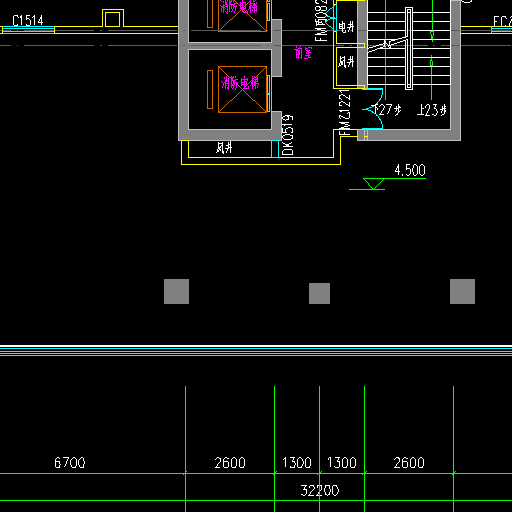This screenshot has height=512, width=512.
Task: Click the 风井 label below the elevators
Action: (224, 147)
